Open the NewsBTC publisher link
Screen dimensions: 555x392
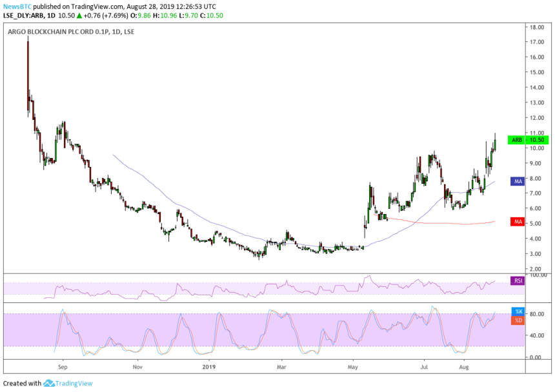[17, 6]
